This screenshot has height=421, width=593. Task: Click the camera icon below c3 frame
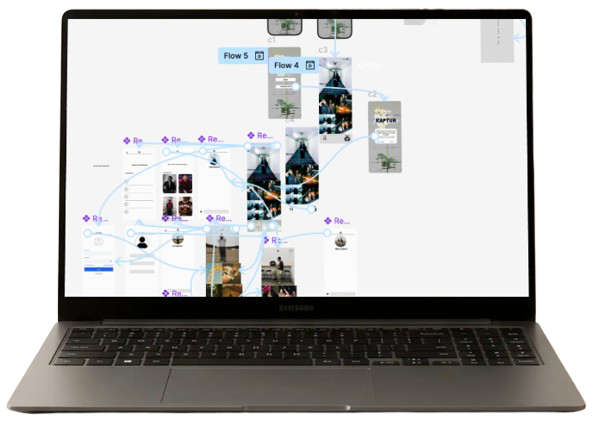(x=347, y=138)
